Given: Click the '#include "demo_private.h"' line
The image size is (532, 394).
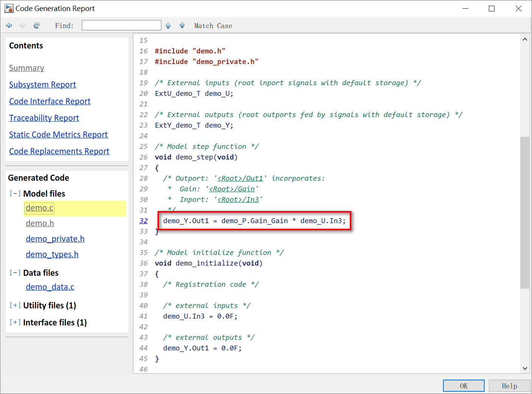Looking at the screenshot, I should coord(207,62).
